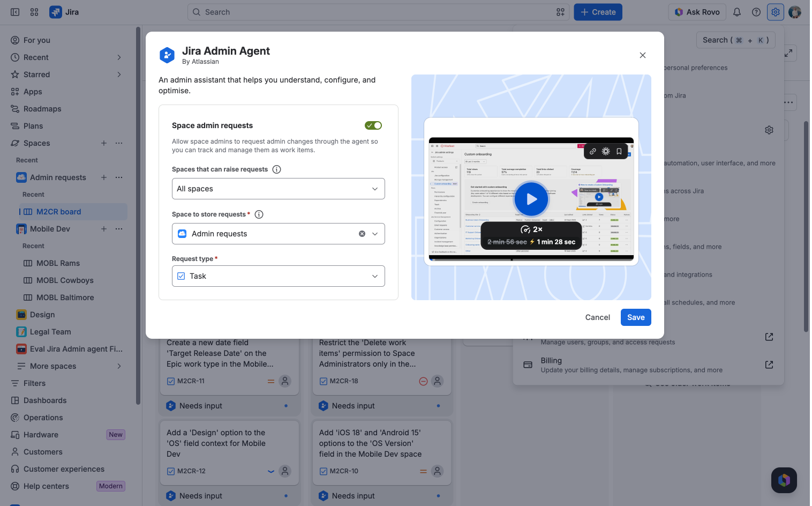Open the user profile avatar

pyautogui.click(x=795, y=12)
